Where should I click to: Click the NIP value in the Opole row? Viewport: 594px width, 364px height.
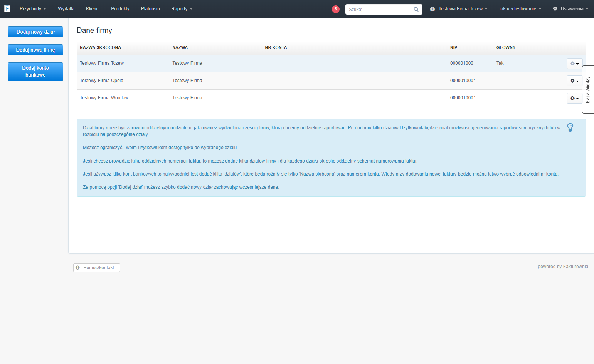click(463, 81)
